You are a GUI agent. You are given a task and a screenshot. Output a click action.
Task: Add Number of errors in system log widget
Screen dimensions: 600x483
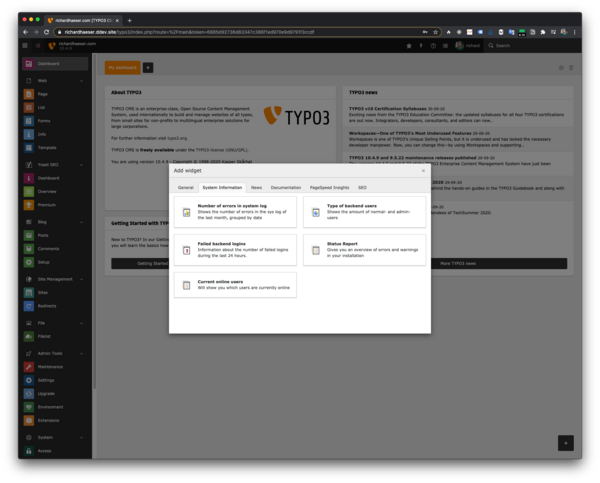[x=235, y=212]
